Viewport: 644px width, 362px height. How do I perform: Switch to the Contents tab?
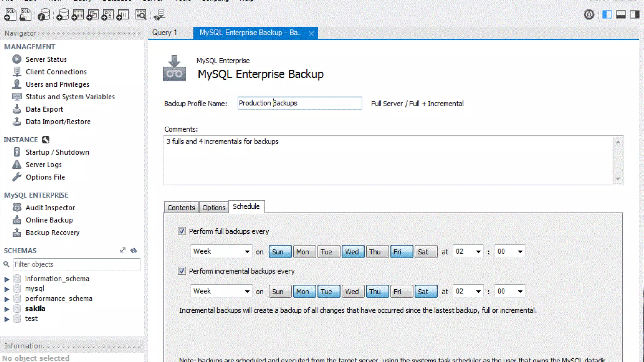point(181,208)
